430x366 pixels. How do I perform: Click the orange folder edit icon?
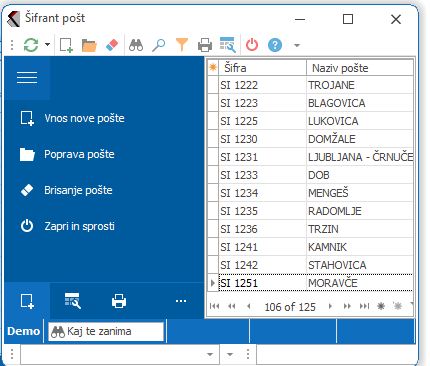click(x=89, y=45)
